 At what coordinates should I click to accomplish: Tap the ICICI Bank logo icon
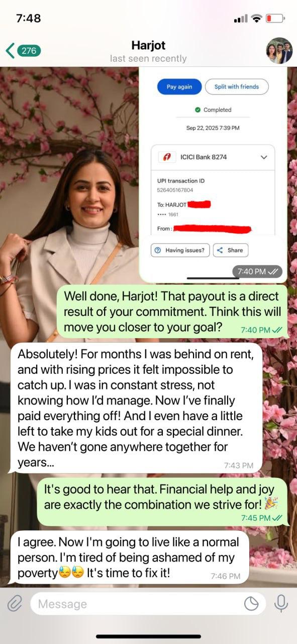click(x=165, y=157)
